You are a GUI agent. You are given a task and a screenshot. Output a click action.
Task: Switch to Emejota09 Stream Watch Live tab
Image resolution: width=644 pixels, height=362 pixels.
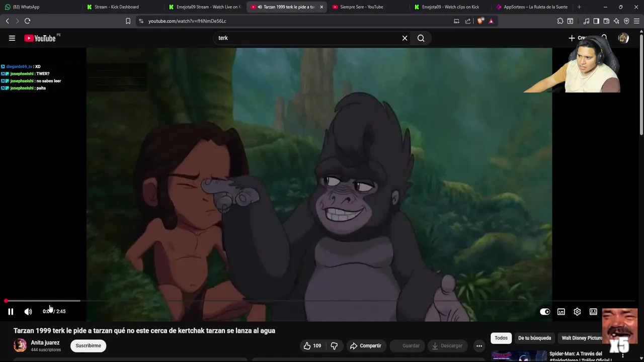pos(204,7)
